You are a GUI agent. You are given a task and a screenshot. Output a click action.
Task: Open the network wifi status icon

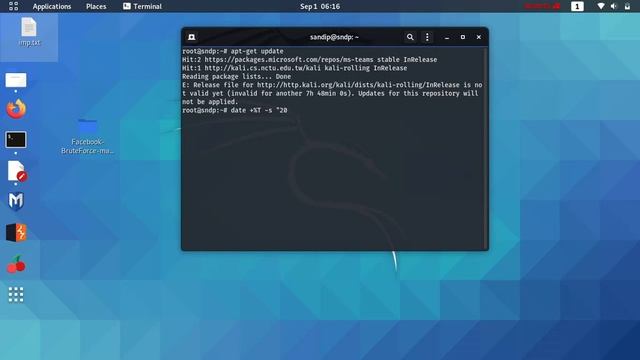(601, 6)
